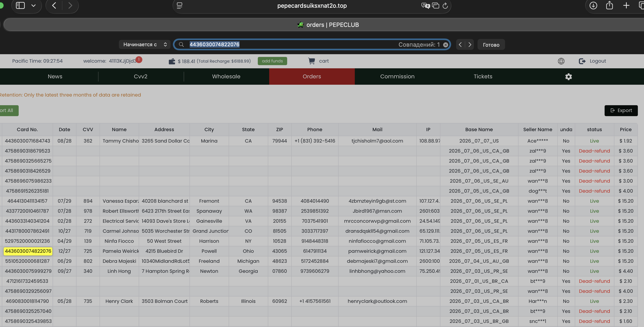Viewport: 644px width, 327px height.
Task: Click the 'status' column header
Action: pos(595,130)
